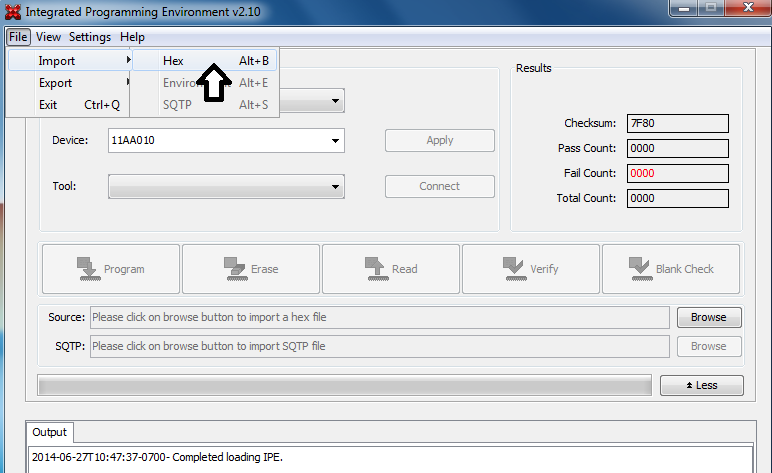Click the Source hex file path field

click(380, 317)
